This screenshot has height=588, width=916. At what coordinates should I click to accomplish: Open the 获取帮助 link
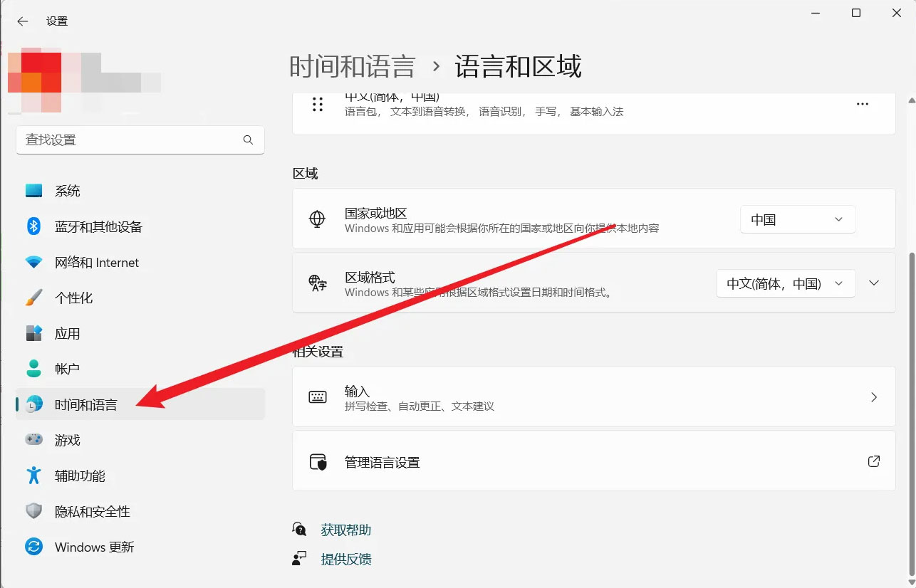pyautogui.click(x=346, y=530)
